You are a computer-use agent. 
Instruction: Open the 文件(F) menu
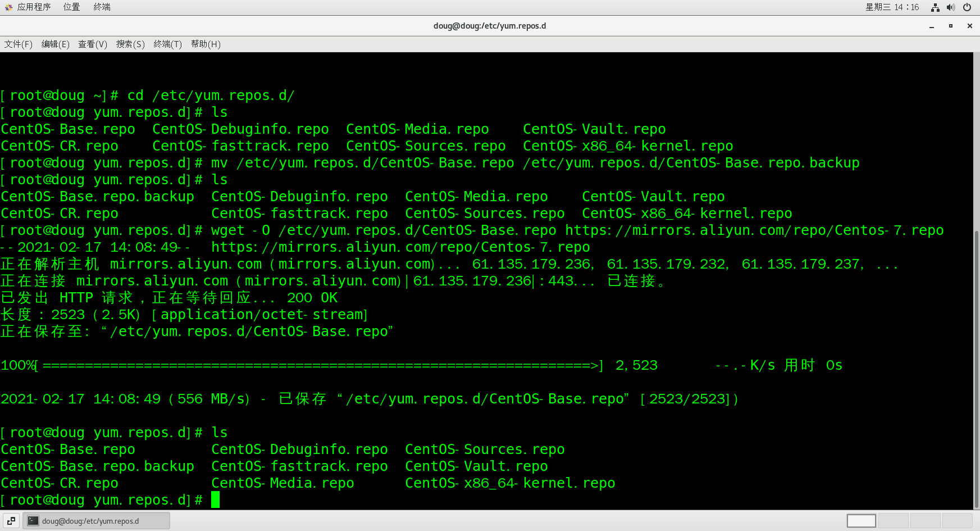coord(19,44)
